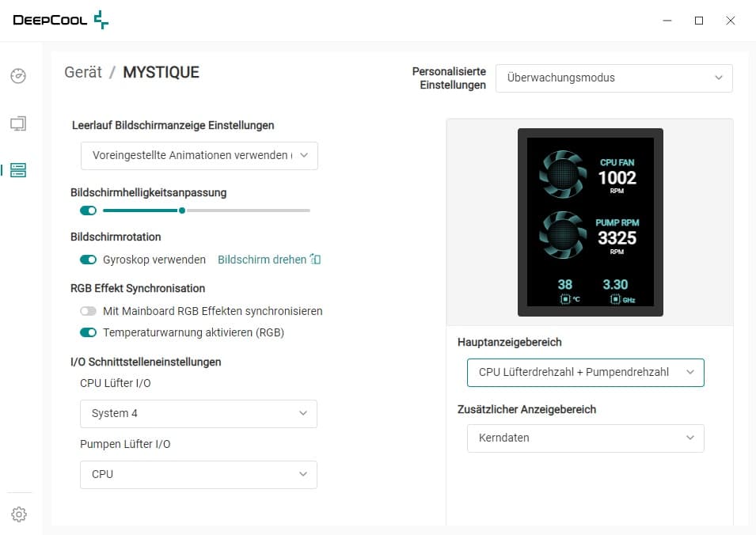
Task: Click the DeepCool logo icon
Action: pos(101,20)
